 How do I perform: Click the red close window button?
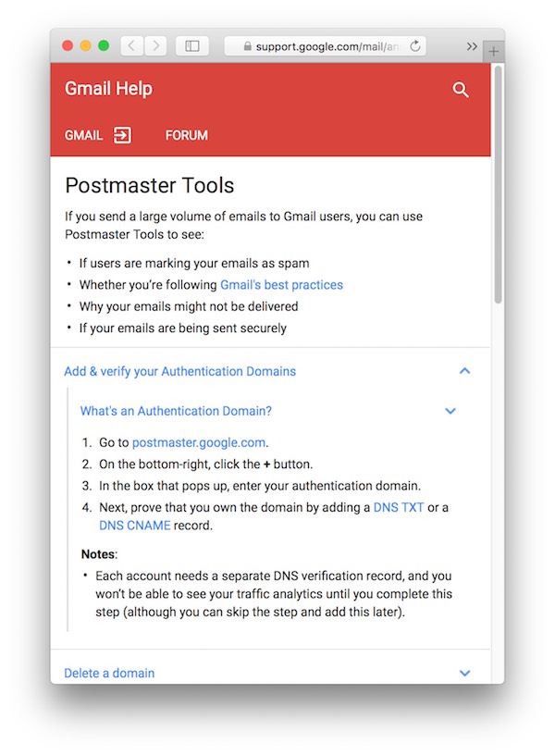click(68, 45)
